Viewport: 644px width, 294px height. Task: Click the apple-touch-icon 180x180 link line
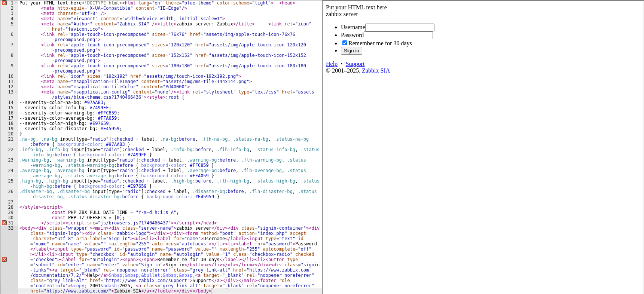click(x=174, y=68)
